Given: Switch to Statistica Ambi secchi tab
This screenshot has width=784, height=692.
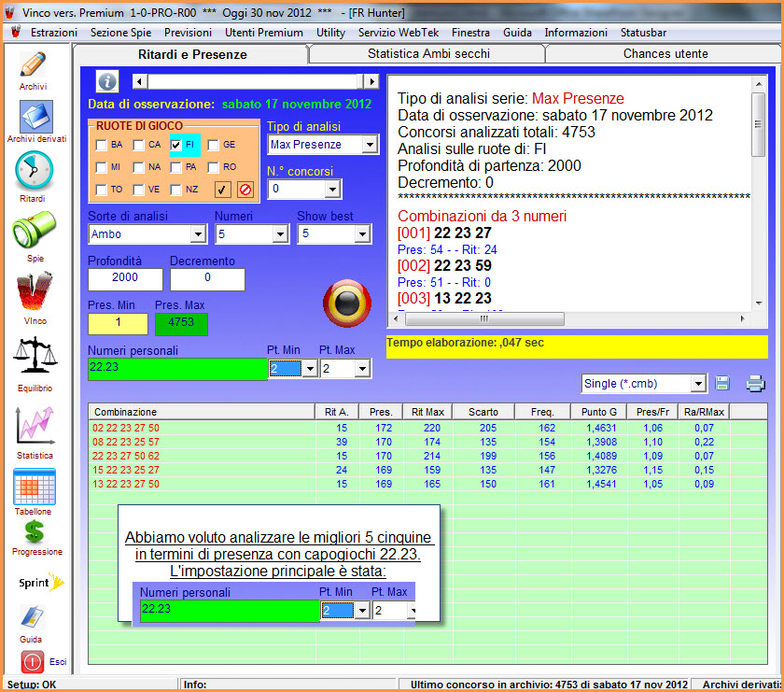Looking at the screenshot, I should (428, 53).
